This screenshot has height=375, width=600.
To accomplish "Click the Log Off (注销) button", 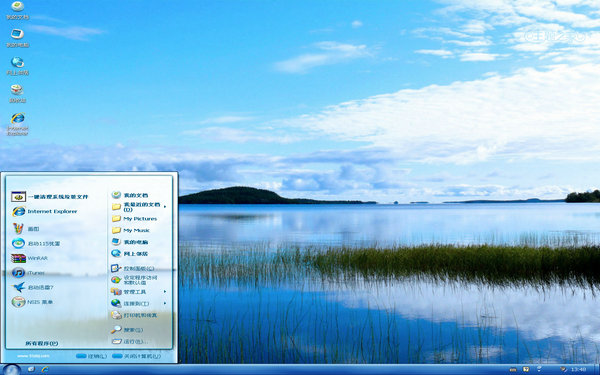I will 91,356.
